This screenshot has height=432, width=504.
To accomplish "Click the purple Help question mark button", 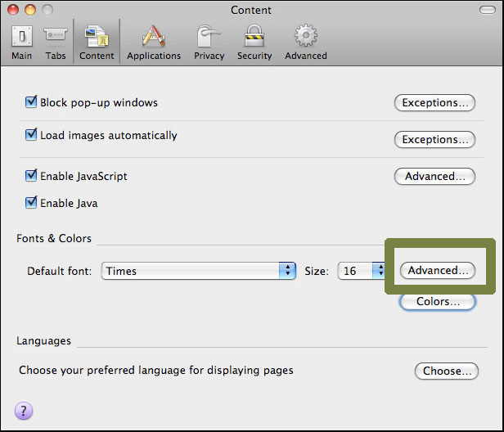I will click(24, 410).
